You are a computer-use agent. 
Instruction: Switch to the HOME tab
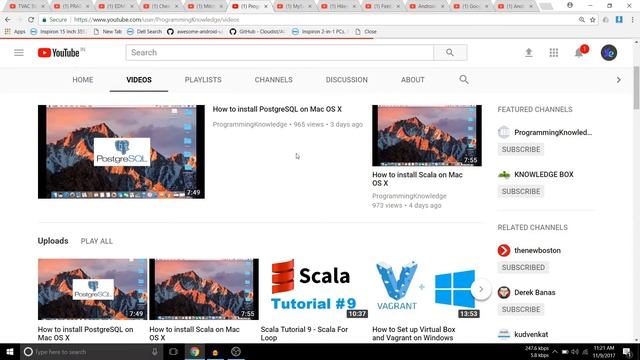point(83,80)
